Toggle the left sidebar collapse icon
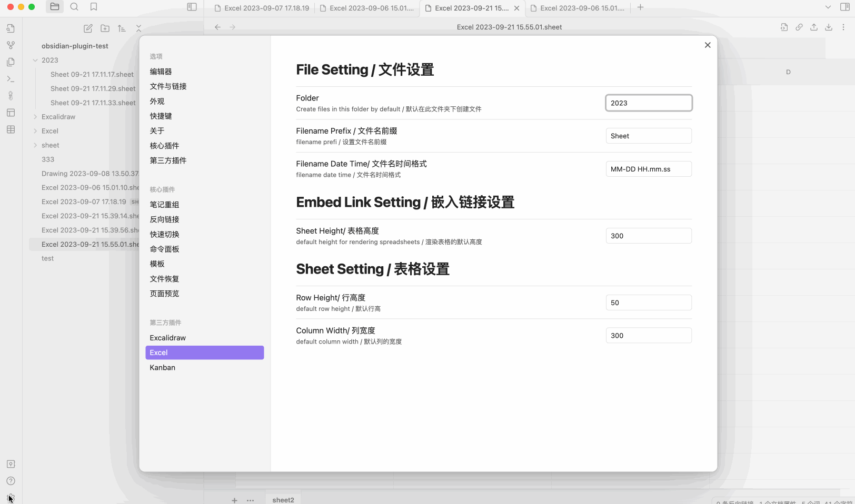 click(192, 7)
